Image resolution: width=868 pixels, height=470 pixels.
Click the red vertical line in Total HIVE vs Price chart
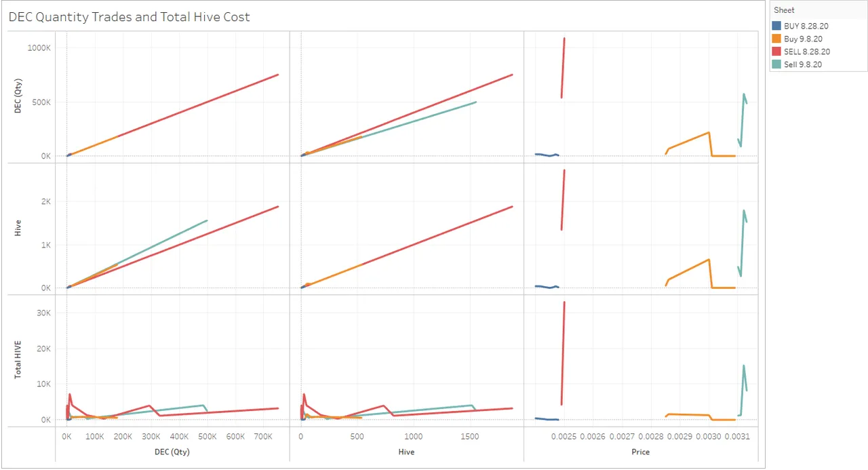click(563, 353)
